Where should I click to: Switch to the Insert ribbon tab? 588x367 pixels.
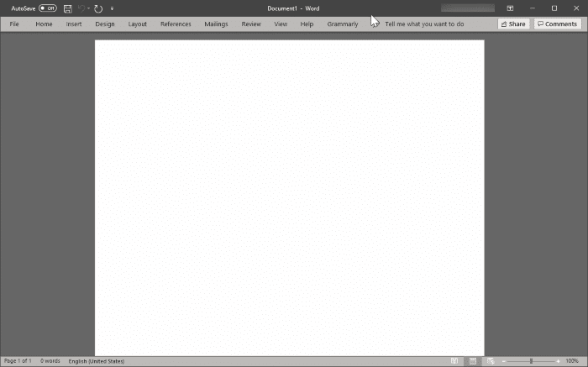pos(74,24)
